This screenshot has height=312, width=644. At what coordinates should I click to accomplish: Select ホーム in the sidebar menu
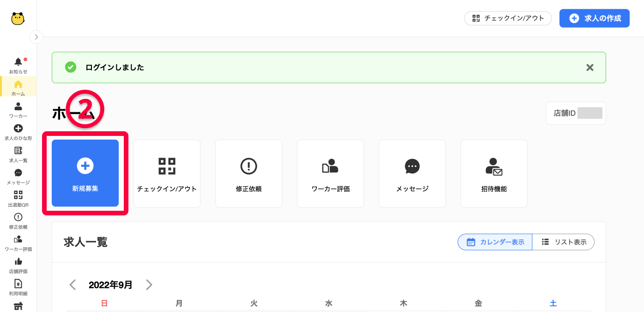click(18, 87)
